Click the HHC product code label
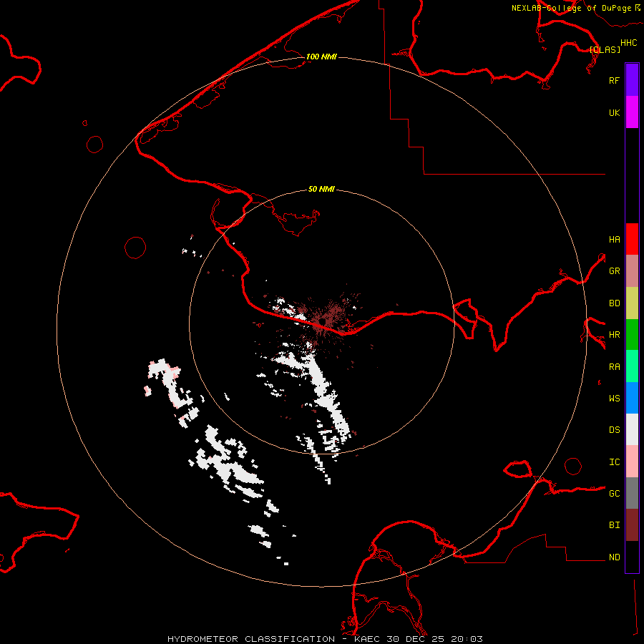The height and width of the screenshot is (644, 644). (x=629, y=43)
